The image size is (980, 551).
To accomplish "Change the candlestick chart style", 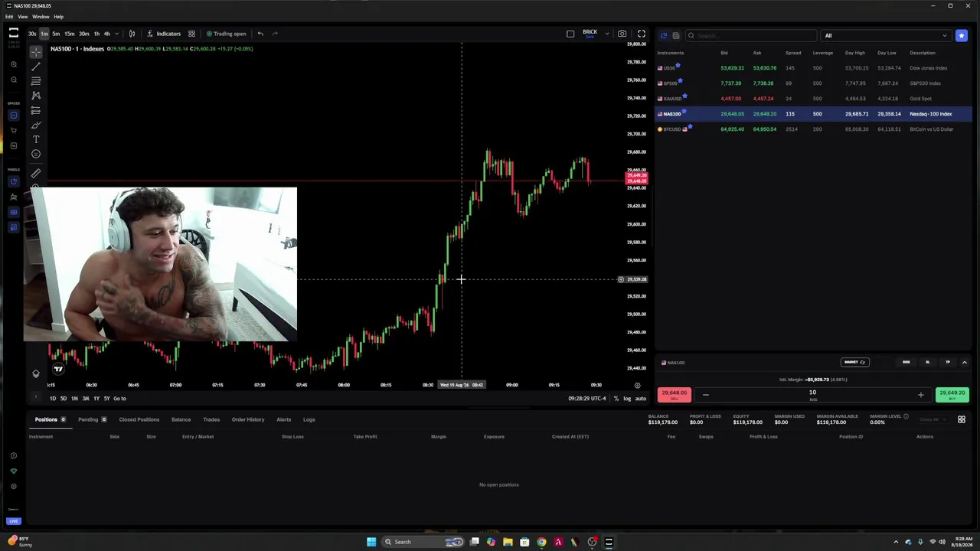I will coord(132,34).
